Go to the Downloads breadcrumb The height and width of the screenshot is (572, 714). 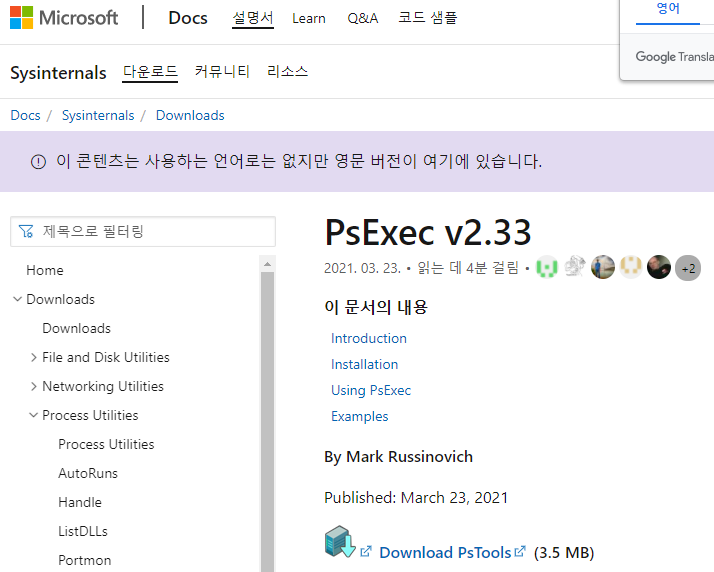(x=190, y=116)
